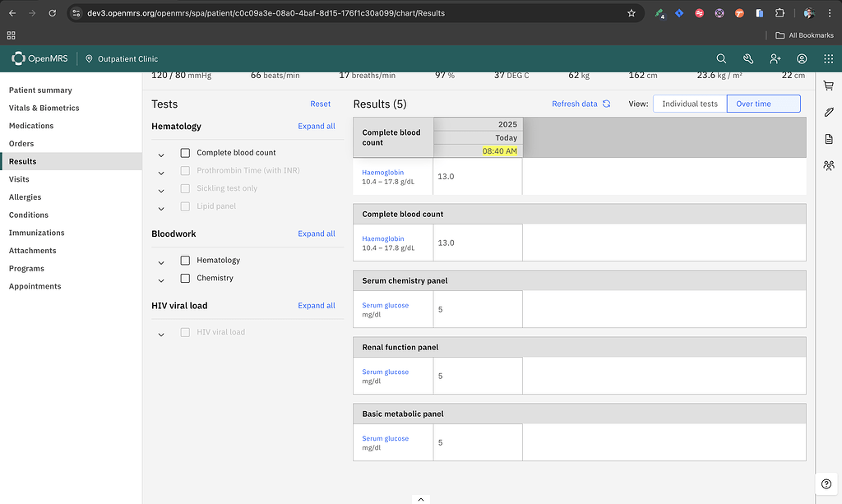Check the Complete blood count test checkbox
This screenshot has width=842, height=504.
185,153
